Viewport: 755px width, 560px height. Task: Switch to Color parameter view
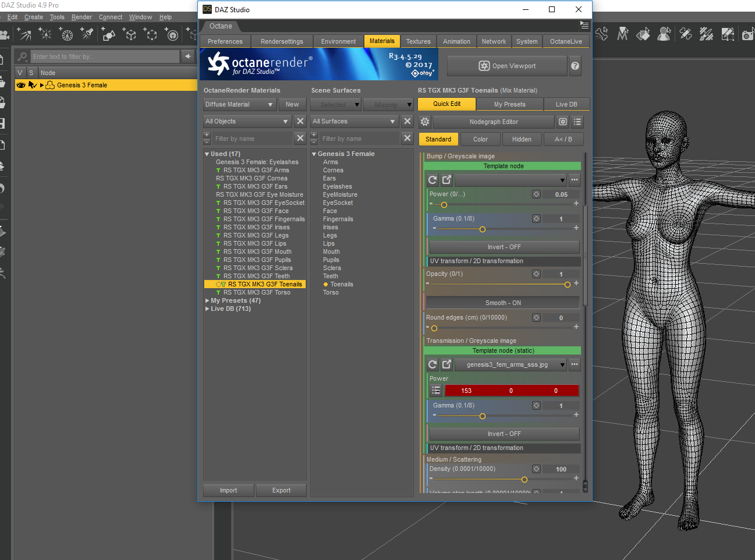tap(480, 139)
